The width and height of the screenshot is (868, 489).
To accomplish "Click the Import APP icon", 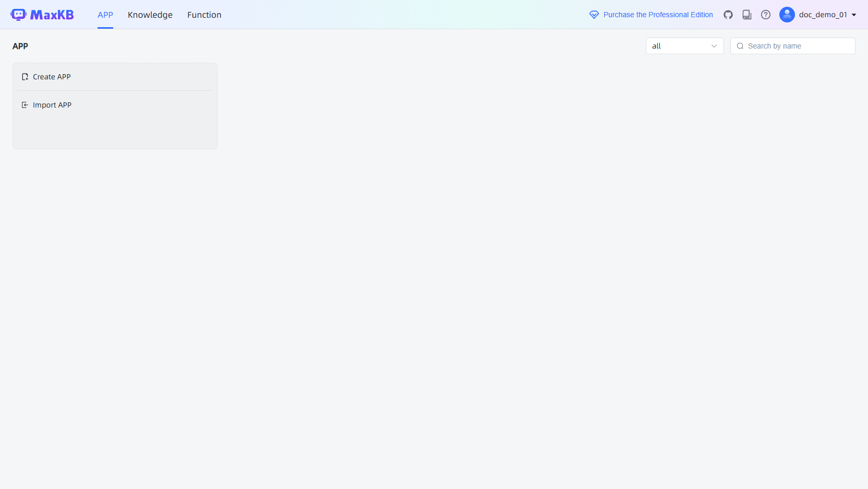I will 25,105.
